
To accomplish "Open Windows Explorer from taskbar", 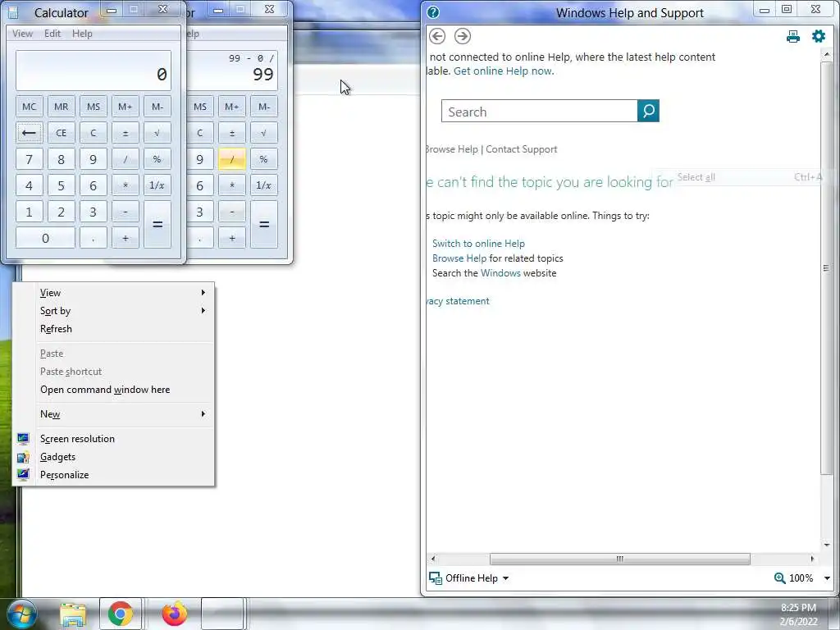I will click(73, 614).
